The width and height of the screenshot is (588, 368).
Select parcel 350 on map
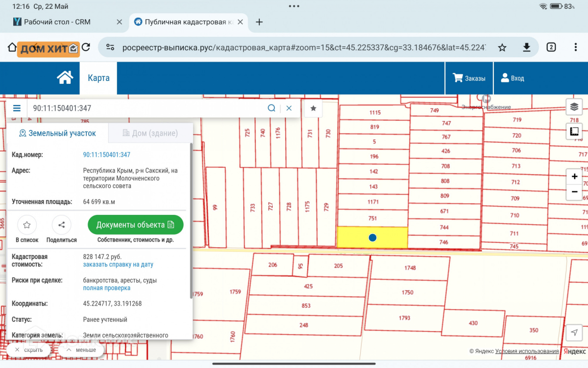pos(534,330)
